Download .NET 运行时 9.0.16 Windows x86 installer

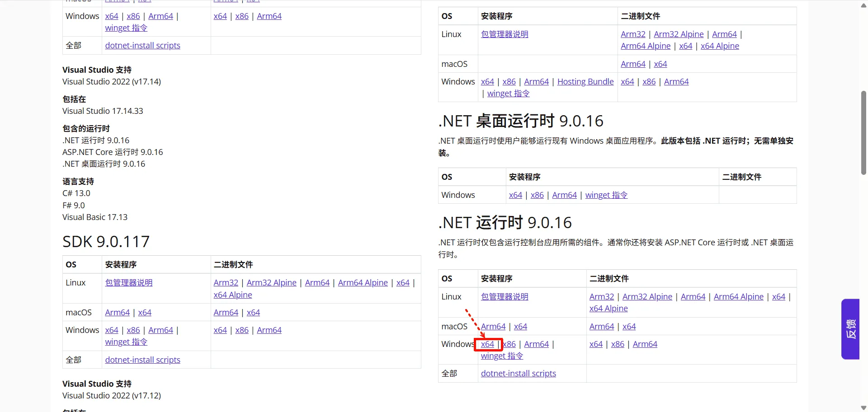pyautogui.click(x=509, y=344)
